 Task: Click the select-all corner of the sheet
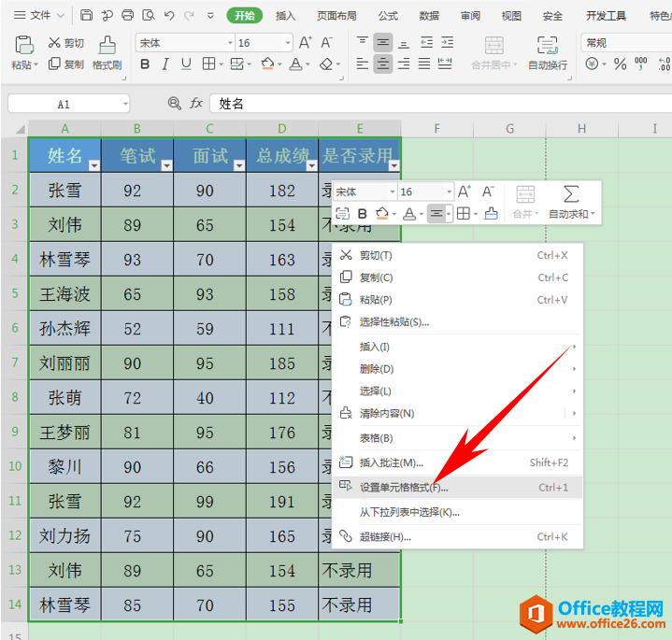pyautogui.click(x=20, y=129)
